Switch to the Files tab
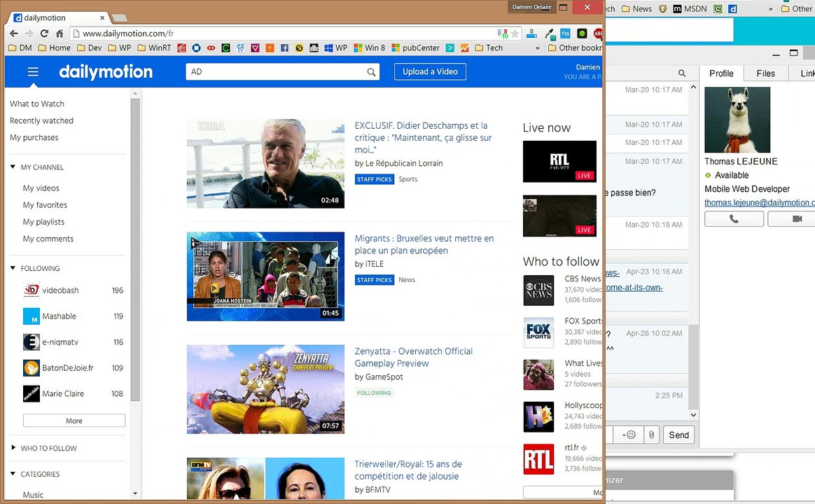 pyautogui.click(x=765, y=73)
